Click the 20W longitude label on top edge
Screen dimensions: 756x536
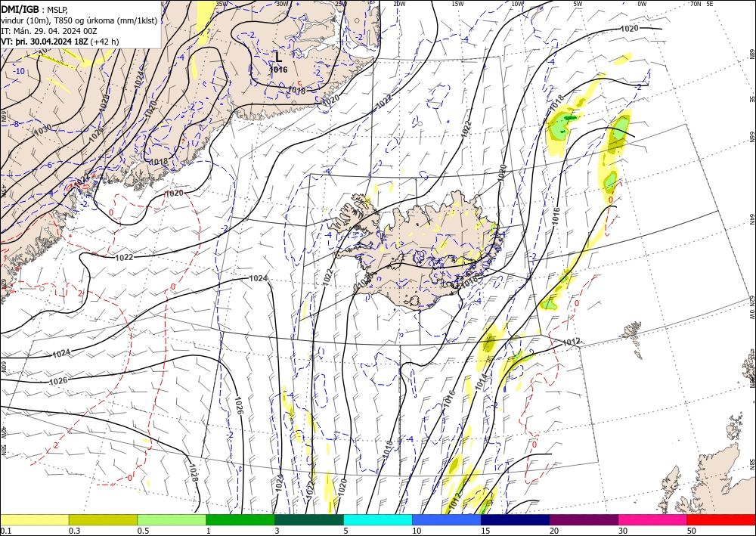399,4
